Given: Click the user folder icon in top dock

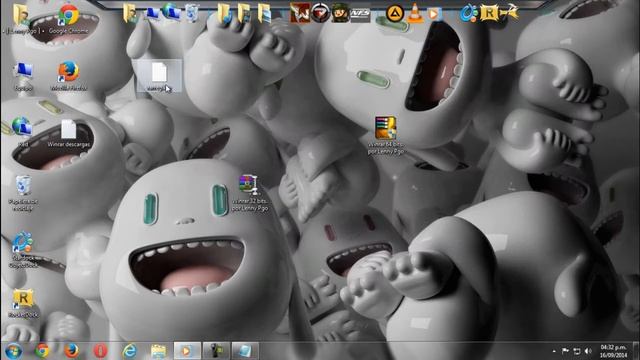Looking at the screenshot, I should 131,13.
